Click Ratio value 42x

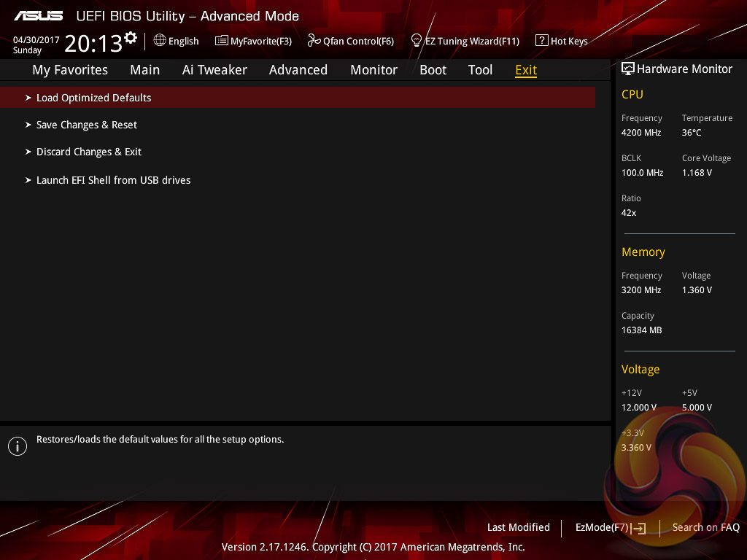click(629, 213)
